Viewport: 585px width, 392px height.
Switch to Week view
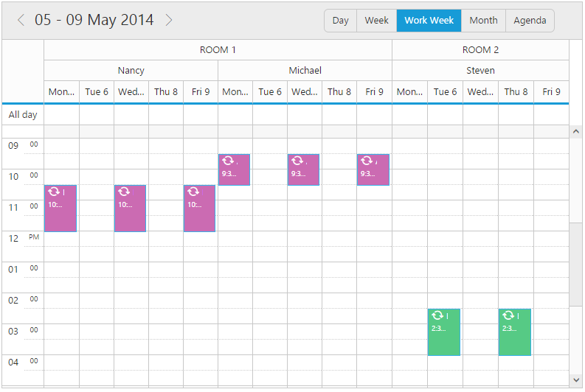(x=376, y=21)
